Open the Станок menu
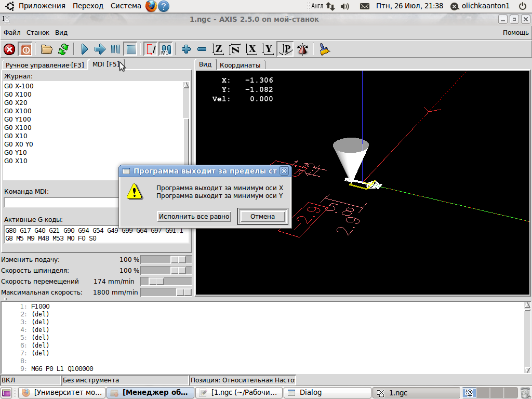Image resolution: width=532 pixels, height=399 pixels. coord(38,32)
